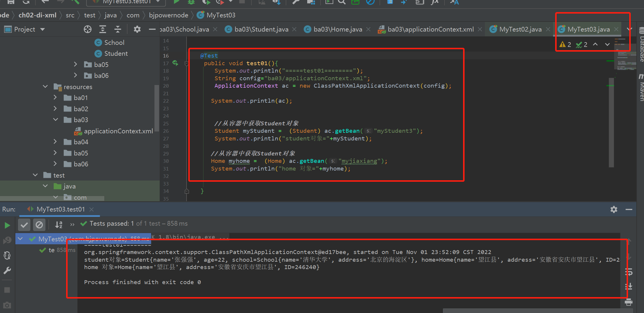Click the warnings count indicator
This screenshot has height=313, width=644.
click(565, 45)
